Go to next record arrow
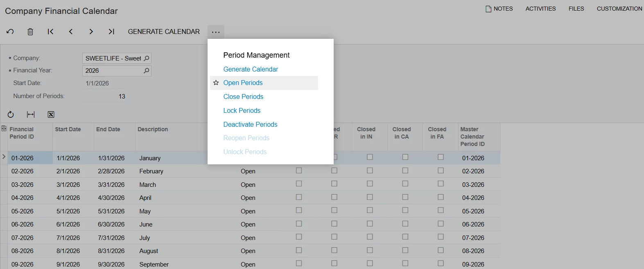 [91, 31]
